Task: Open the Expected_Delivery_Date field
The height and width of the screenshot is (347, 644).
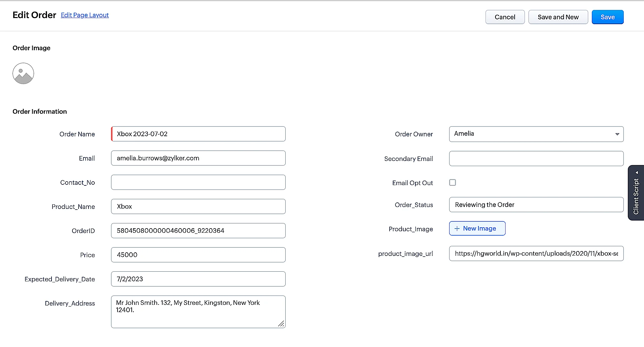Action: coord(198,279)
